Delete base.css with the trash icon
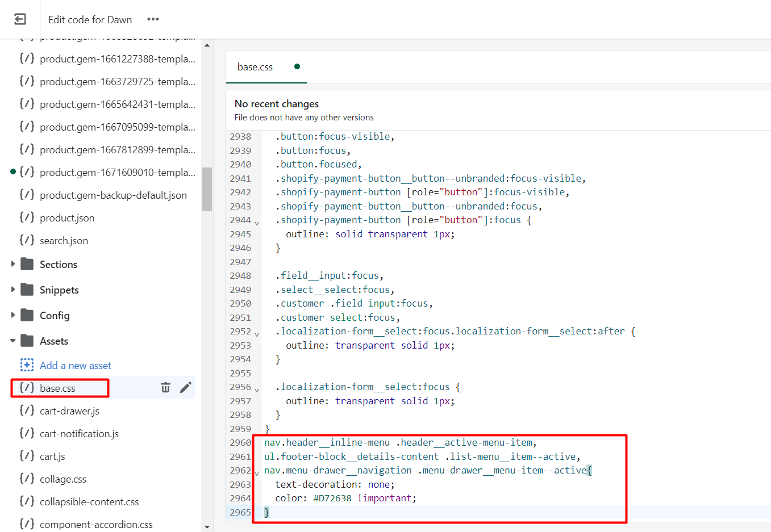771x532 pixels. [x=165, y=388]
